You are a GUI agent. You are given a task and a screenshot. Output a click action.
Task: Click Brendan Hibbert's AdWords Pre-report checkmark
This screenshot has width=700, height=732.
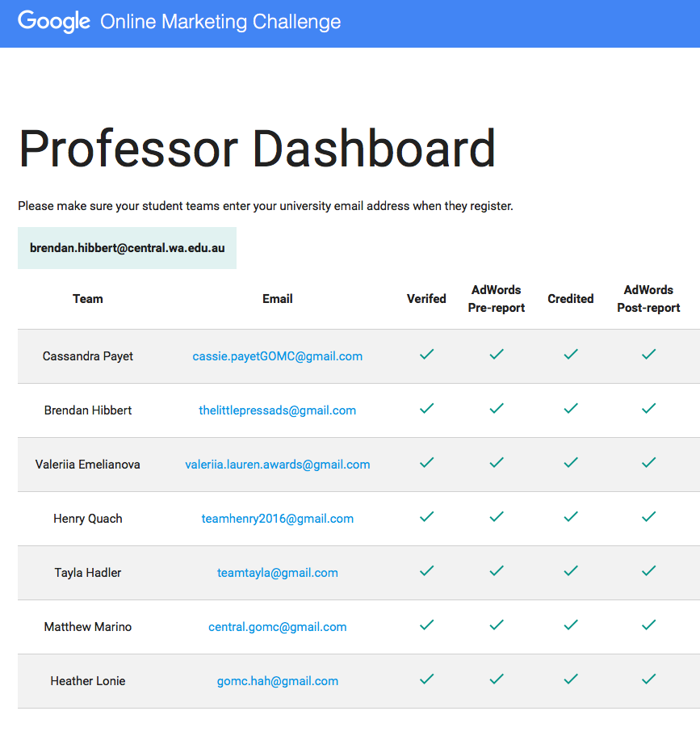(497, 409)
